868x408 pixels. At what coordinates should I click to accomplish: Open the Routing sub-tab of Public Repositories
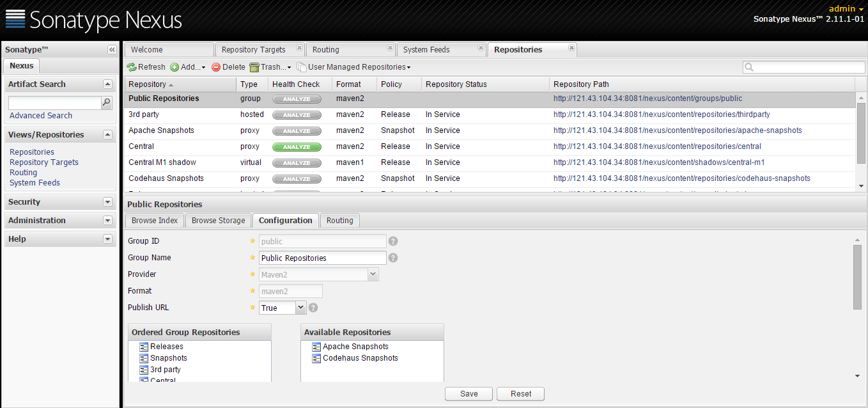[340, 221]
